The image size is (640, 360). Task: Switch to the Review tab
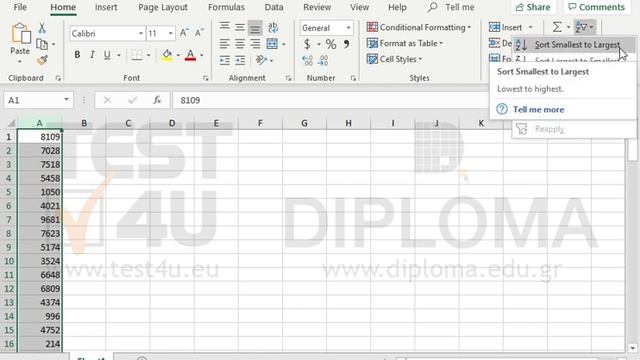click(317, 7)
